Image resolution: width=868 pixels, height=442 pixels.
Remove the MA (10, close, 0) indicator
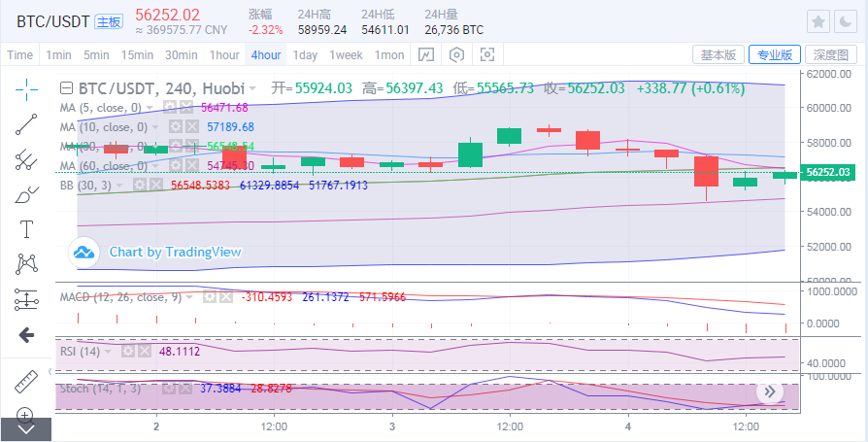(x=191, y=127)
